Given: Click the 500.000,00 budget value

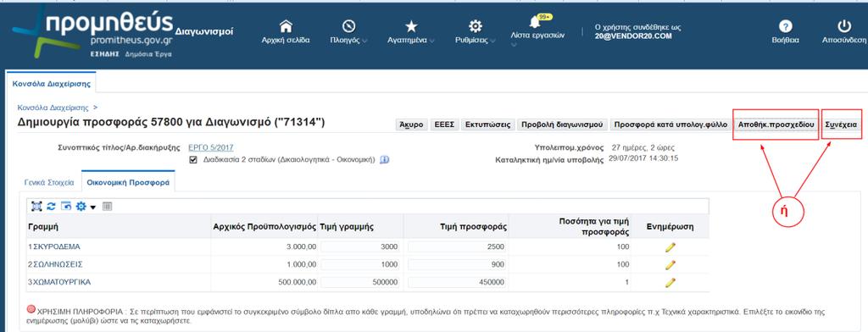Looking at the screenshot, I should pyautogui.click(x=297, y=282).
